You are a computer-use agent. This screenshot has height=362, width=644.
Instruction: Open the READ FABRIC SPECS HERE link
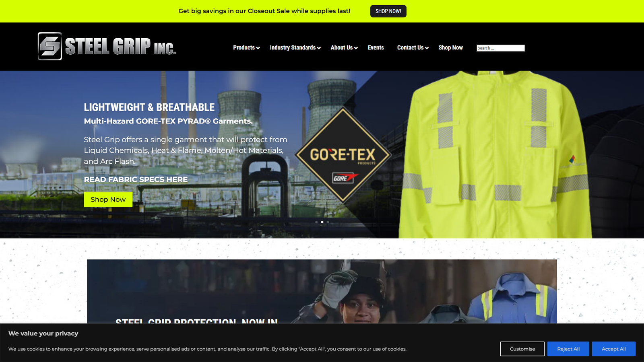[136, 179]
